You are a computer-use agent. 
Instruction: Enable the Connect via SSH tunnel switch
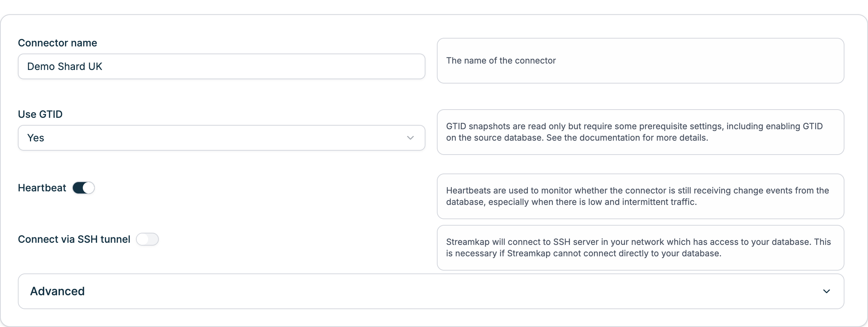(147, 239)
